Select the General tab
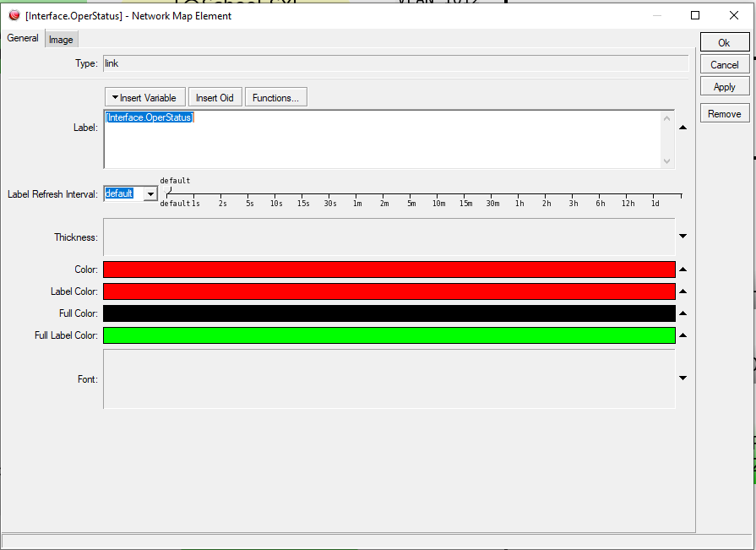This screenshot has width=756, height=550. coord(23,38)
